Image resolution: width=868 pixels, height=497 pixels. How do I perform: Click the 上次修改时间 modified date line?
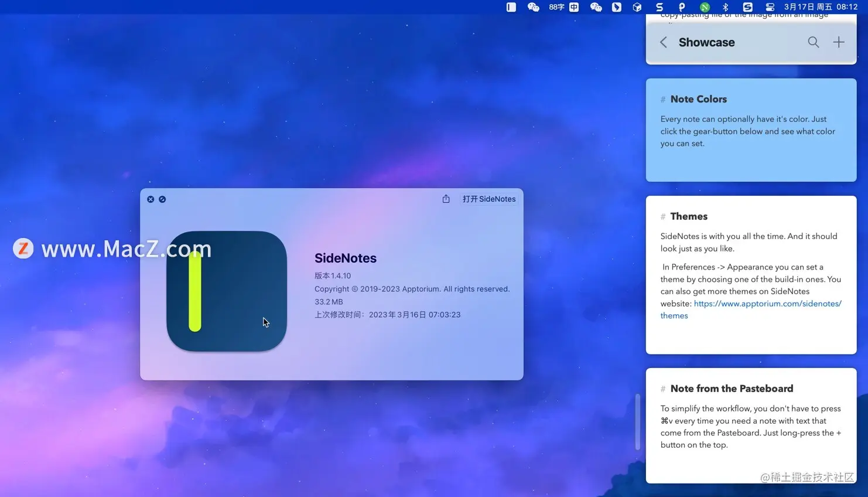click(x=388, y=315)
